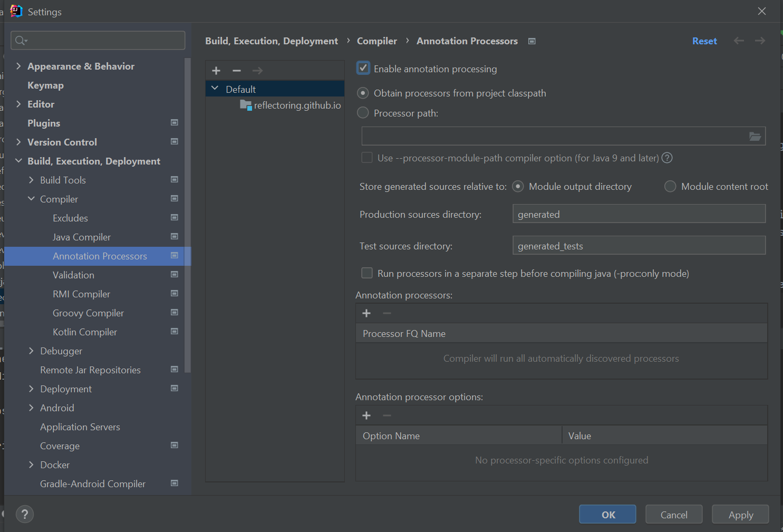Open Java Compiler settings page
783x532 pixels.
click(x=82, y=237)
